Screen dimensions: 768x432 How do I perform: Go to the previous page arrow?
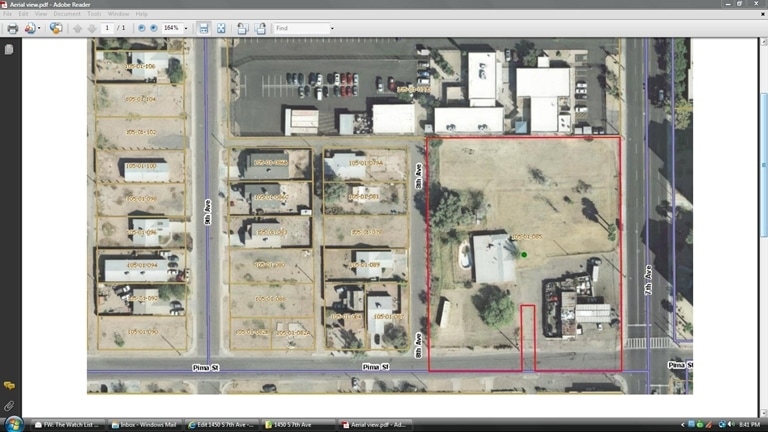(78, 28)
